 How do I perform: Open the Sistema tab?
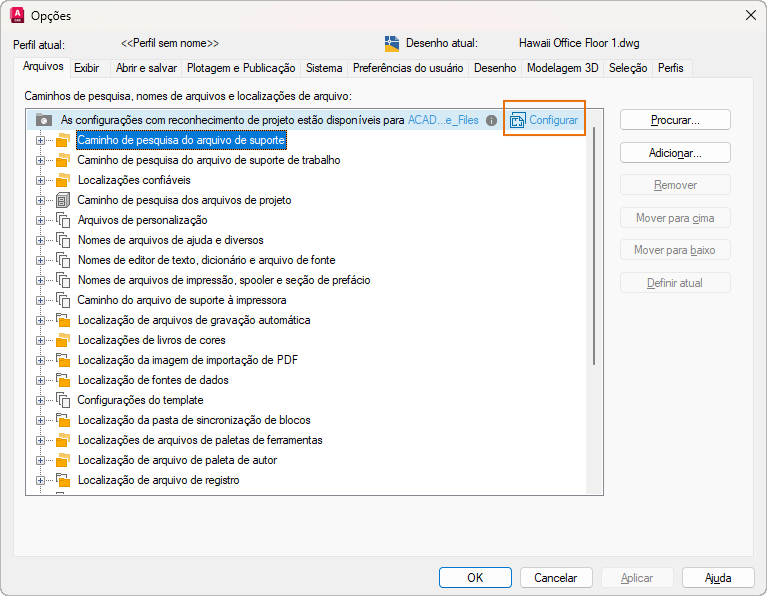tap(324, 68)
